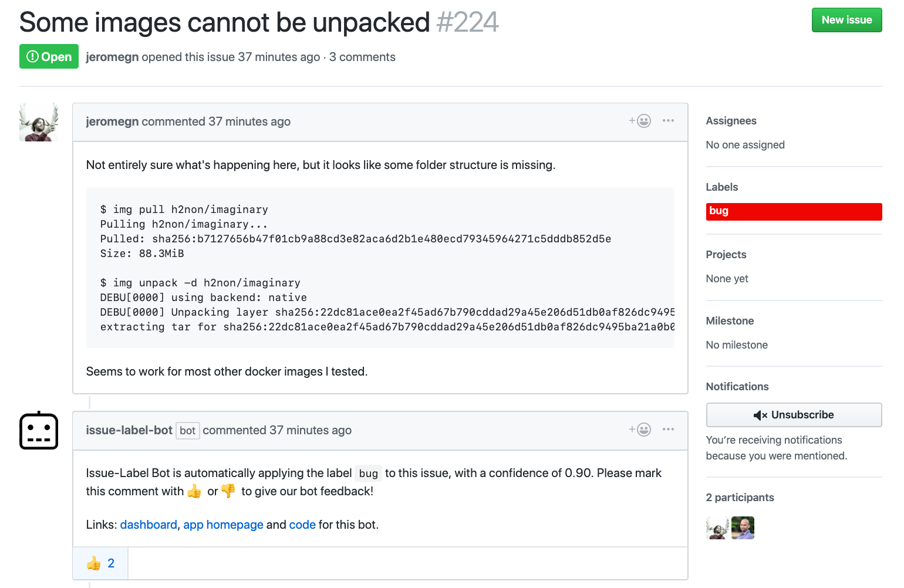Click second participant avatar in sidebar
This screenshot has width=904, height=588.
743,528
